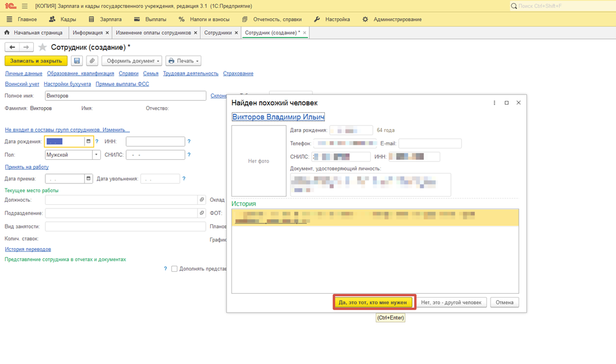Click Нет, это - другой человек button
Image resolution: width=616 pixels, height=364 pixels.
tap(451, 303)
